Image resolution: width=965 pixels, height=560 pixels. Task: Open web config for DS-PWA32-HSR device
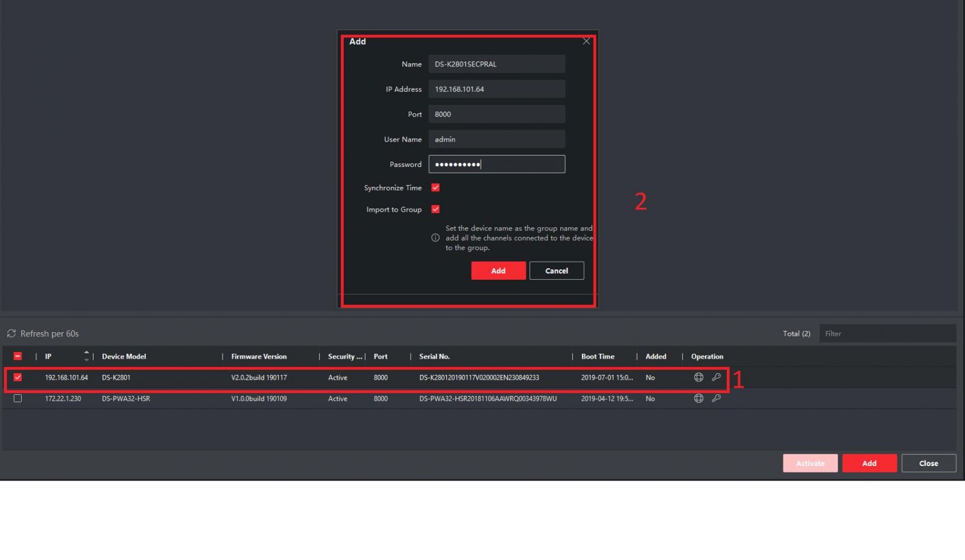698,398
